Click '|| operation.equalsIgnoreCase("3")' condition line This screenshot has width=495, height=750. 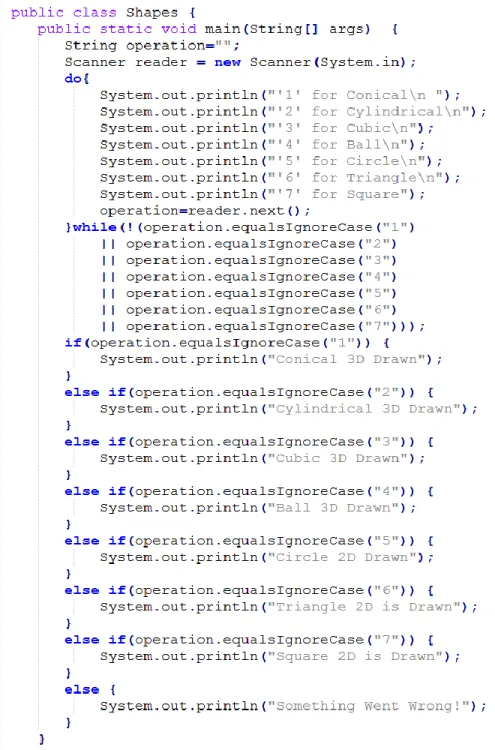(x=249, y=260)
